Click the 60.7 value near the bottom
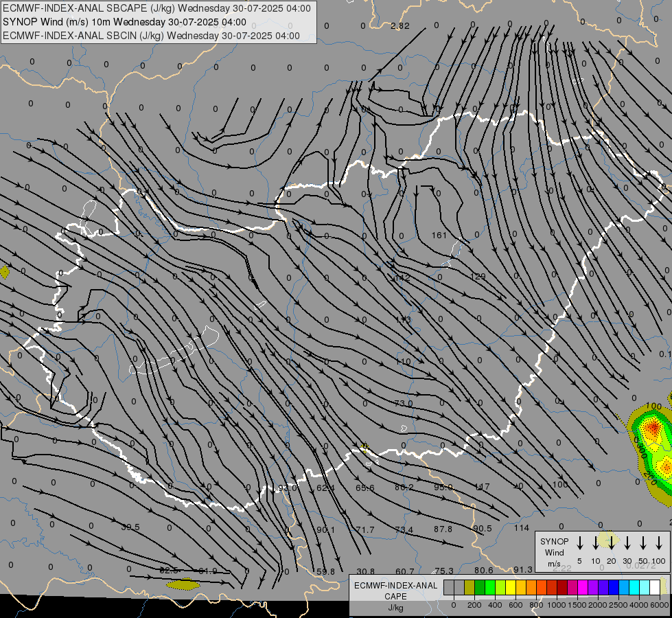 pos(404,571)
